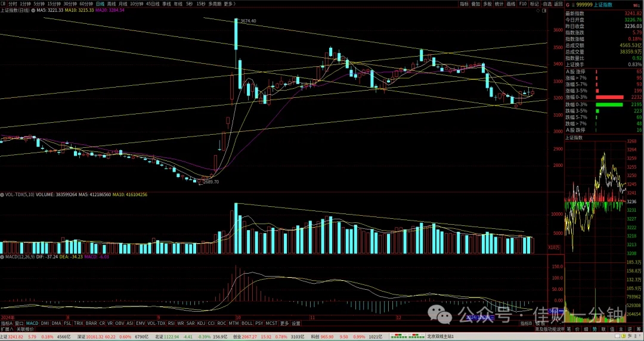This screenshot has height=341, width=644.
Task: Select the 15分钟 period
Action: (54, 4)
